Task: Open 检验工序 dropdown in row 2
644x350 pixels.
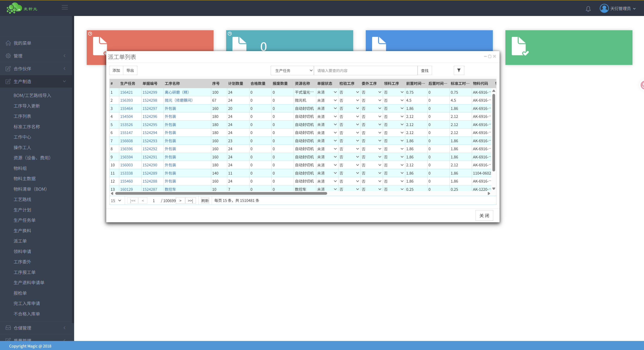Action: click(x=349, y=100)
